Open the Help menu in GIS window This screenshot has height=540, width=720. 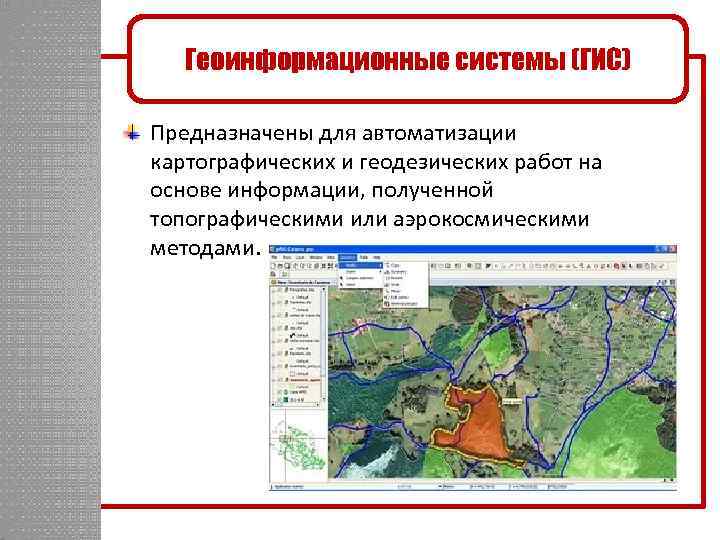377,257
